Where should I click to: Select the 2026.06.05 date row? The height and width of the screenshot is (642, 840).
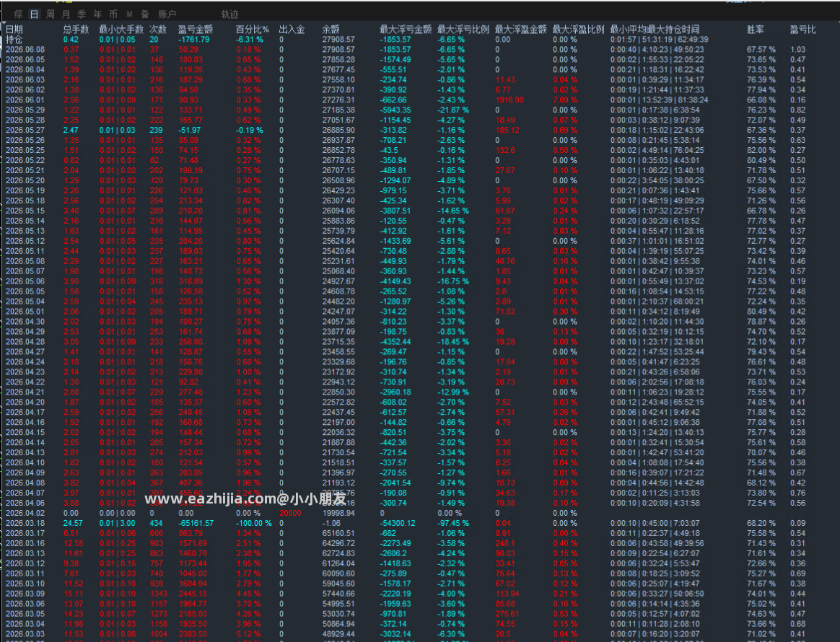point(25,59)
